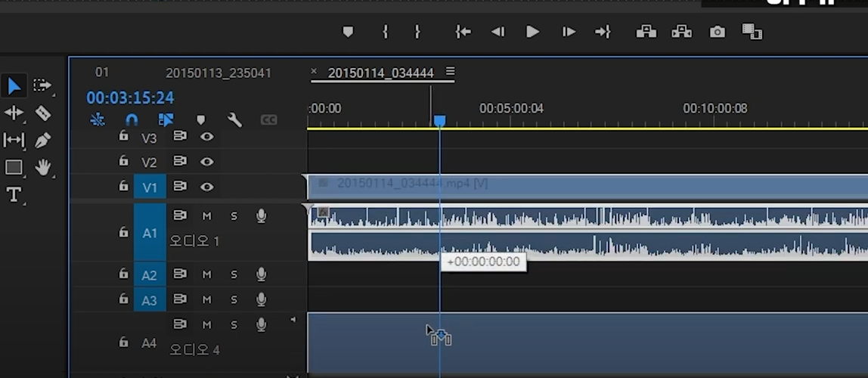Image resolution: width=868 pixels, height=378 pixels.
Task: Click ruler at 00:05:00:04
Action: click(511, 108)
